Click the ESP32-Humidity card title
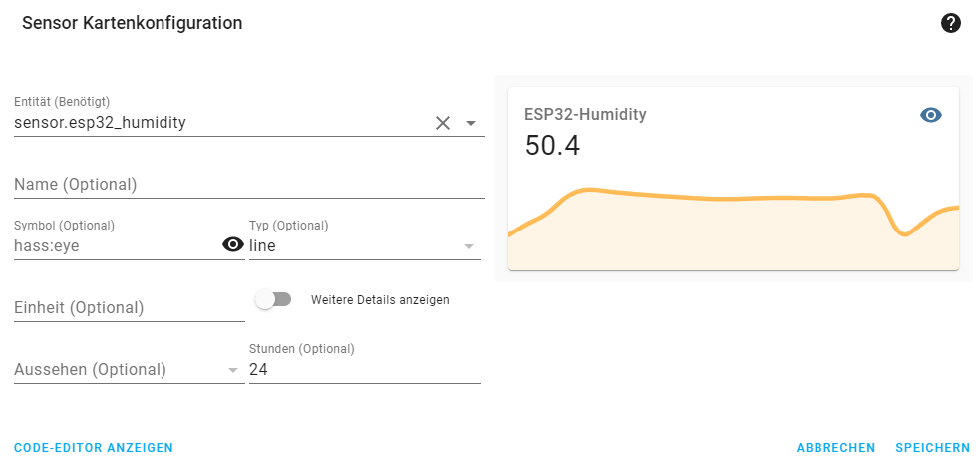The image size is (980, 462). (585, 115)
